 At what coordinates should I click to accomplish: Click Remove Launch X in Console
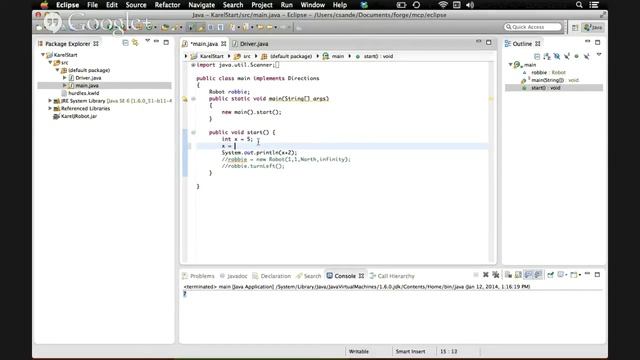tap(486, 275)
